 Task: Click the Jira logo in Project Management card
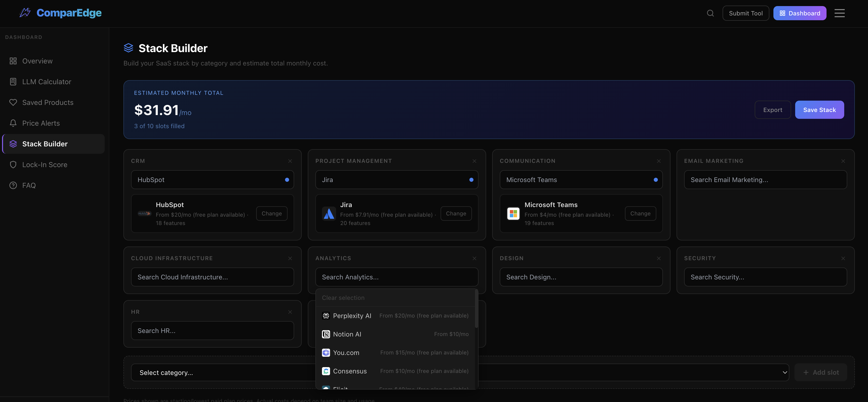coord(329,213)
